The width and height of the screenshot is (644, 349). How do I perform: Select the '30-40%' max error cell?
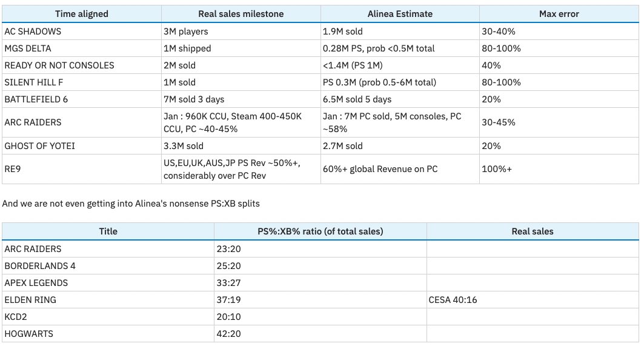(559, 32)
